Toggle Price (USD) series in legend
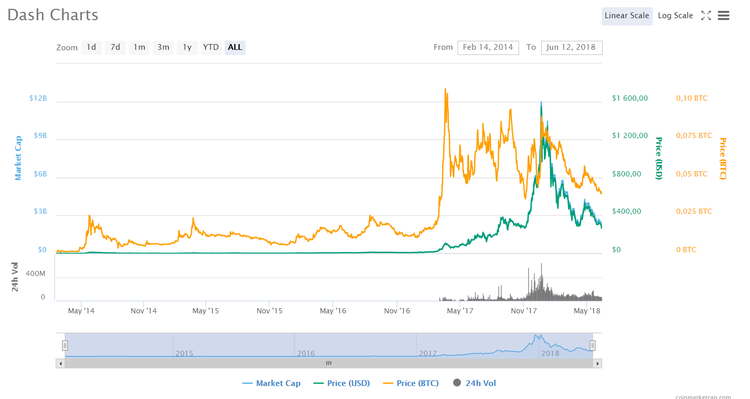 pos(342,383)
